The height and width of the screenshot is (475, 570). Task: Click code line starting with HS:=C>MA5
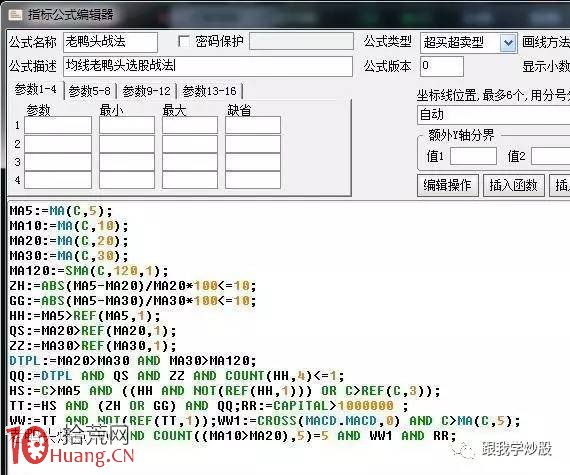coord(225,391)
